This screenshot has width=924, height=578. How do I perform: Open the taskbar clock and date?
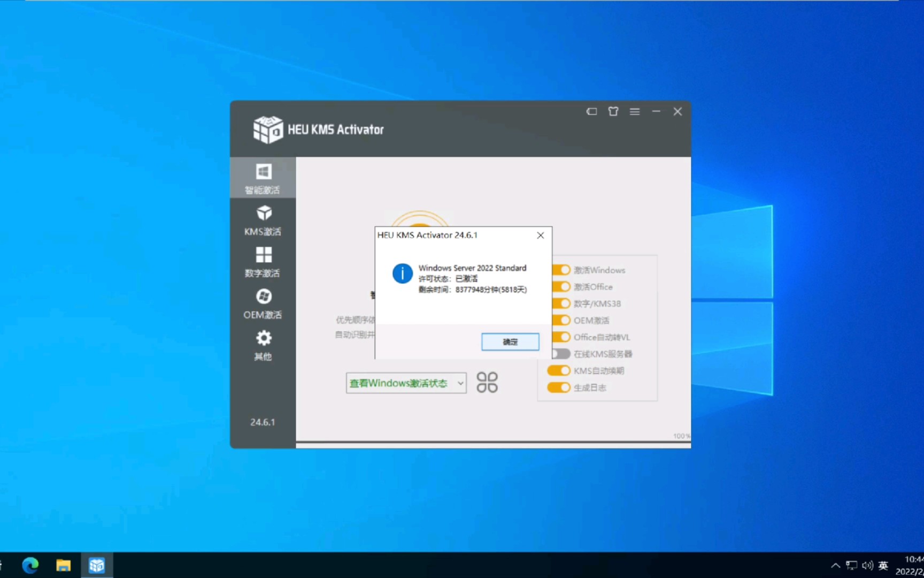910,565
